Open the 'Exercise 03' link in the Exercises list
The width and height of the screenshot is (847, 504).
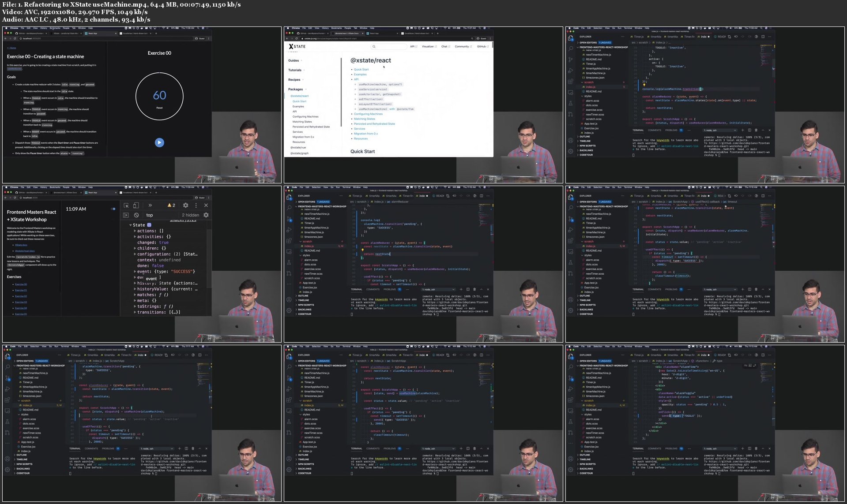tap(21, 302)
